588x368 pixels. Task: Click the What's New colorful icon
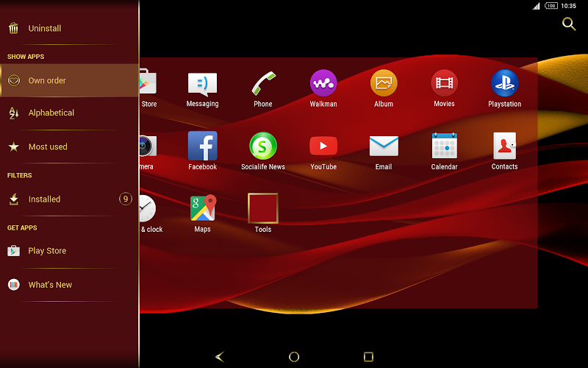tap(13, 285)
